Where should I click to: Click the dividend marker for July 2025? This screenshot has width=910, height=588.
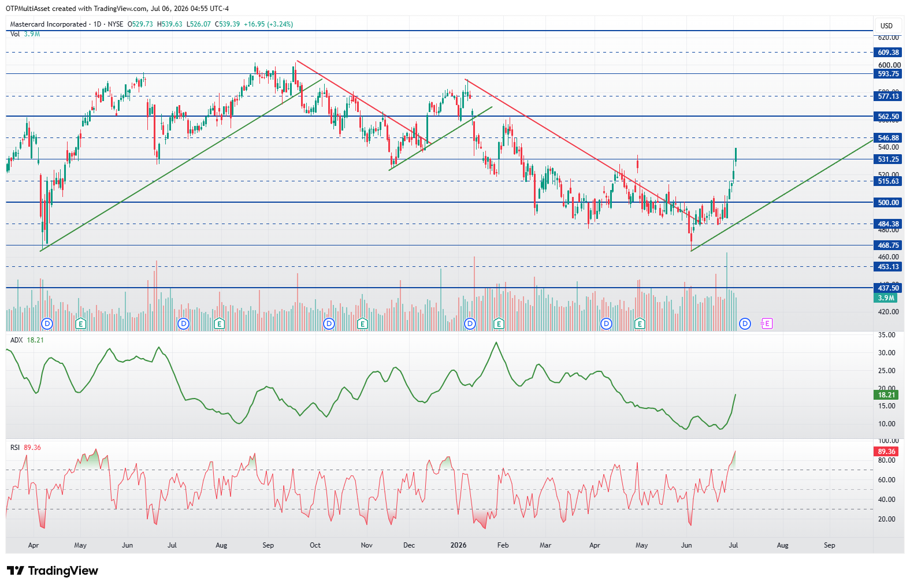[x=184, y=323]
